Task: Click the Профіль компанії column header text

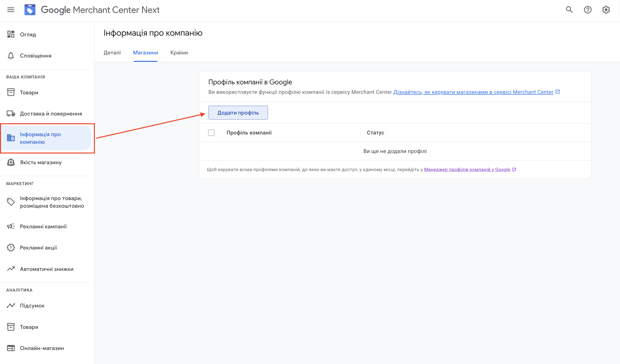Action: (x=249, y=133)
